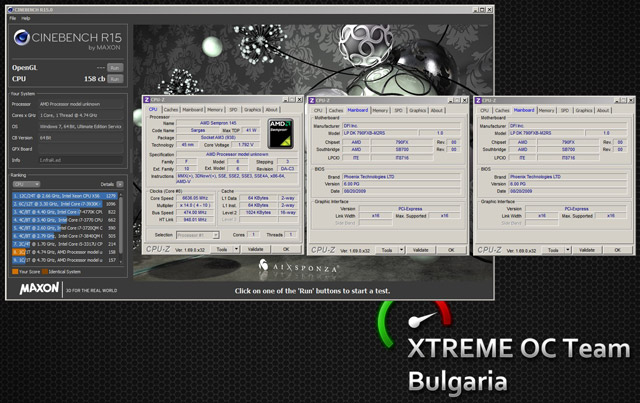Open SPD tab in middle CPU-Z window
This screenshot has height=403, width=640.
(398, 111)
